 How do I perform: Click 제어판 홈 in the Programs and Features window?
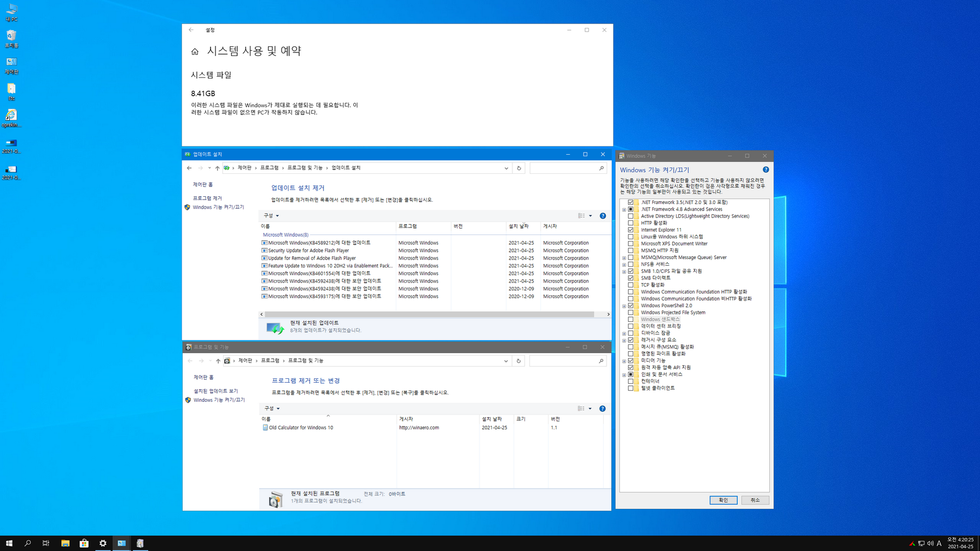203,378
